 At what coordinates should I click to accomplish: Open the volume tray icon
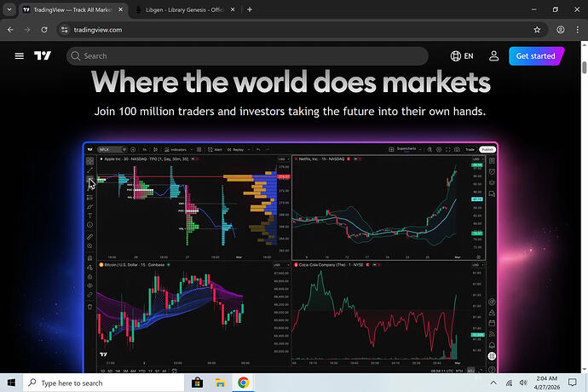pos(523,383)
